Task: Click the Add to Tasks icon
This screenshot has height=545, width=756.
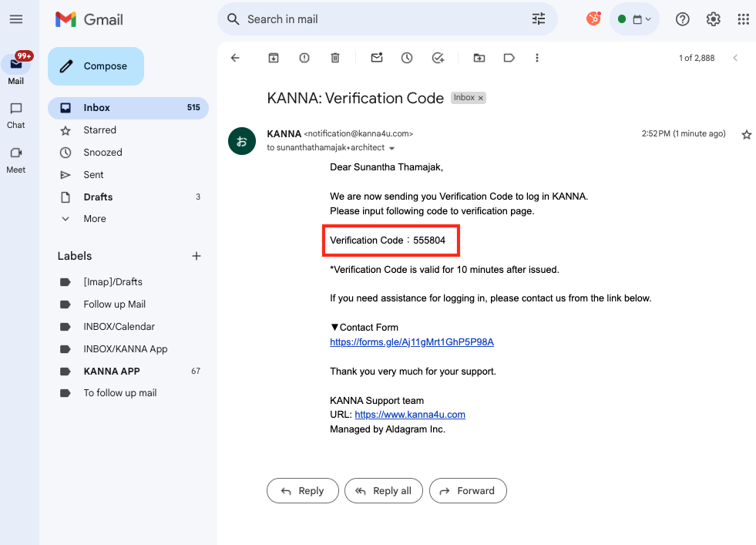Action: [438, 58]
